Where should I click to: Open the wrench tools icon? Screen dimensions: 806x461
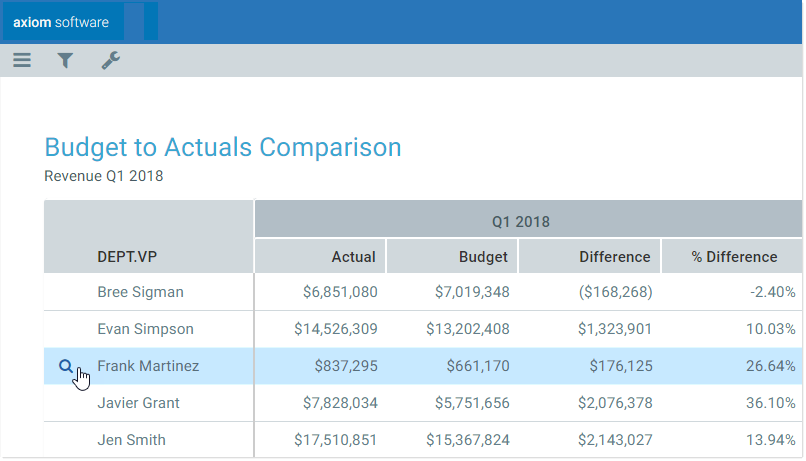pos(111,61)
